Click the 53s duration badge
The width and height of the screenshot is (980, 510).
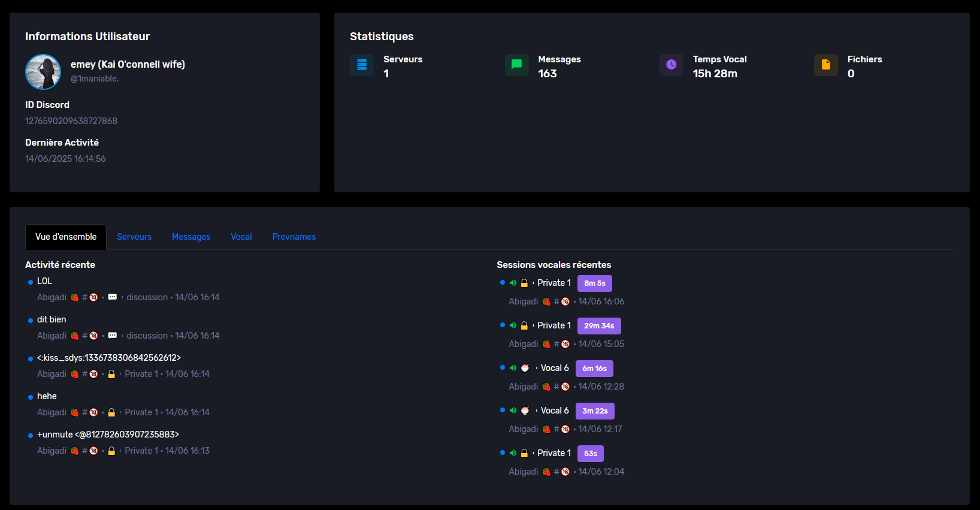tap(590, 454)
